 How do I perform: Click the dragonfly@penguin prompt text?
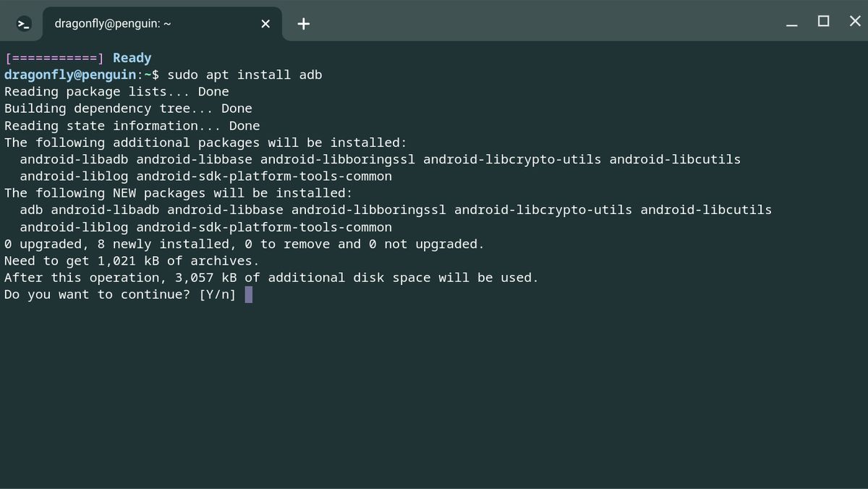coord(70,75)
